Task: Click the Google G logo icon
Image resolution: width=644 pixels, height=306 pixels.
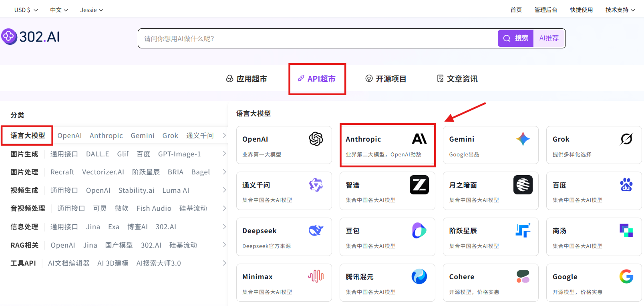Action: (x=626, y=276)
